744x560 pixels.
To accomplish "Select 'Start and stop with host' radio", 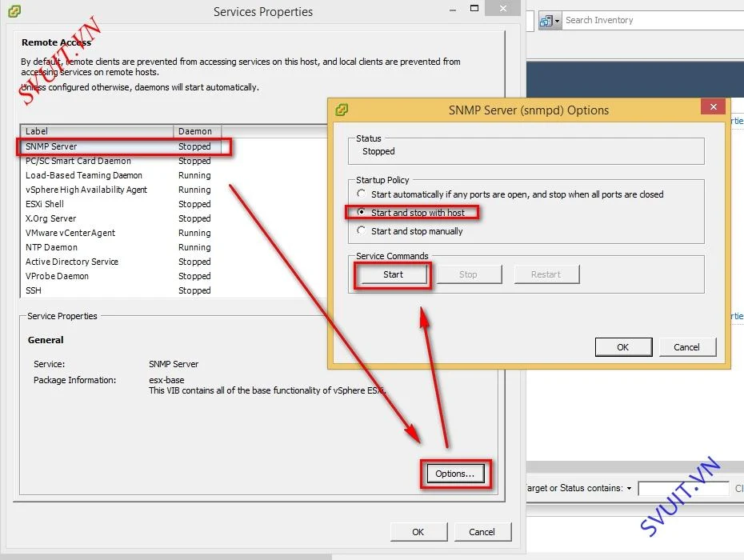I will [362, 212].
